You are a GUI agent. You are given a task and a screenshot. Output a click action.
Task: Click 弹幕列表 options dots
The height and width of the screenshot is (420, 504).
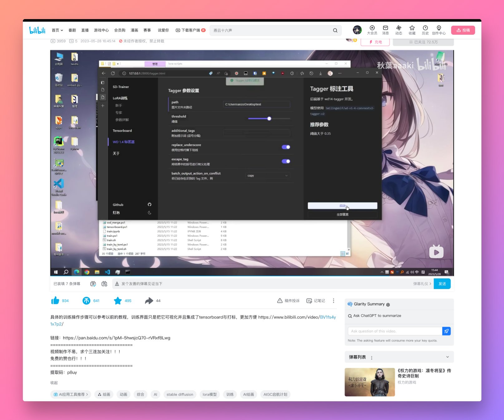pyautogui.click(x=372, y=358)
